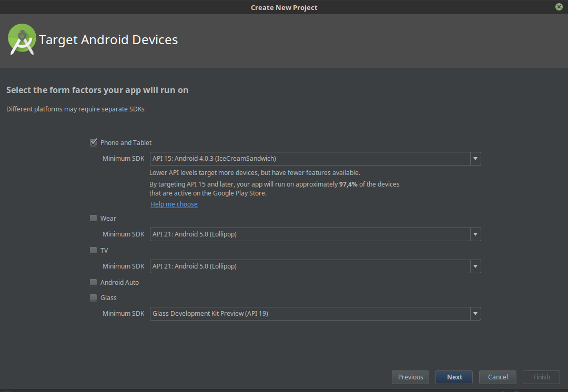Enable the Glass form factor
Screen dimensions: 568x392
click(x=93, y=297)
